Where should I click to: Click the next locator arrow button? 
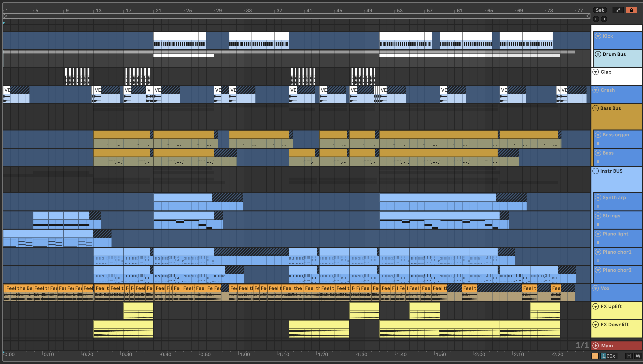click(604, 19)
